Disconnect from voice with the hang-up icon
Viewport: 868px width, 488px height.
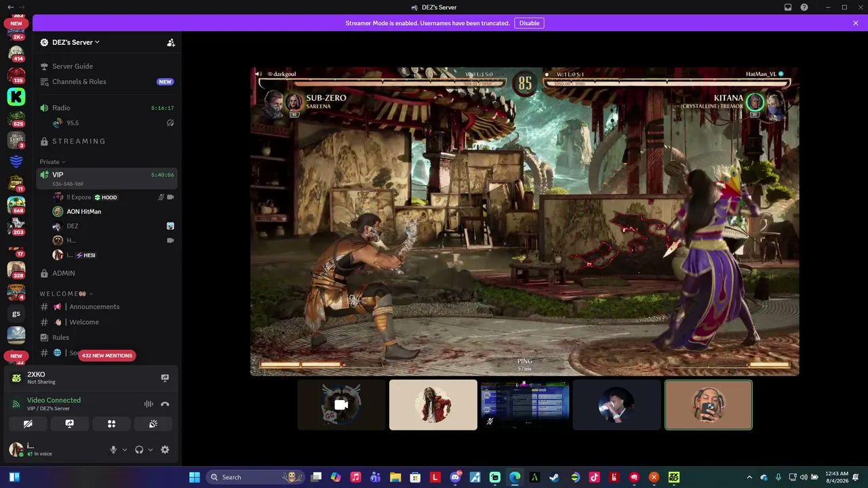click(165, 404)
